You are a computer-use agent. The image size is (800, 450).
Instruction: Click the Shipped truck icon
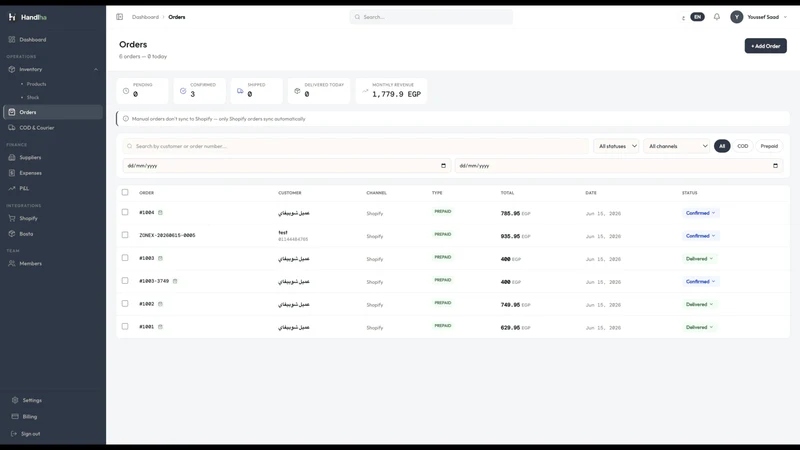coord(240,91)
